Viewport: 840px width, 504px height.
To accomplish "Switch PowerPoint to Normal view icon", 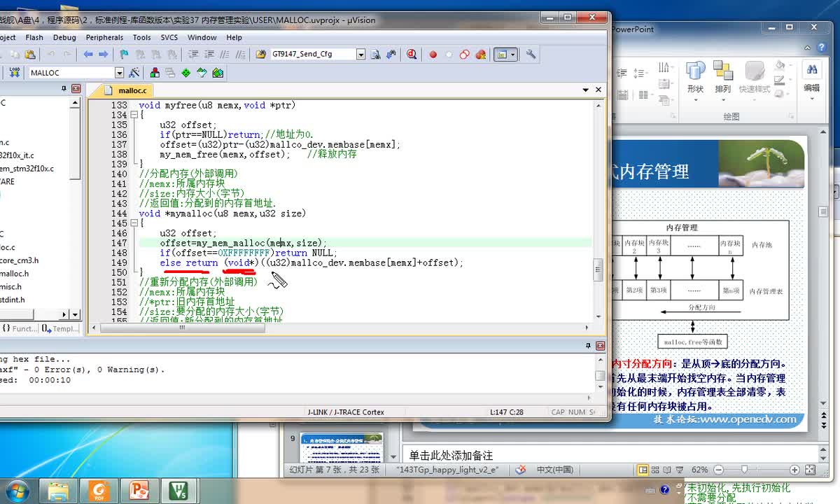I will tap(643, 470).
